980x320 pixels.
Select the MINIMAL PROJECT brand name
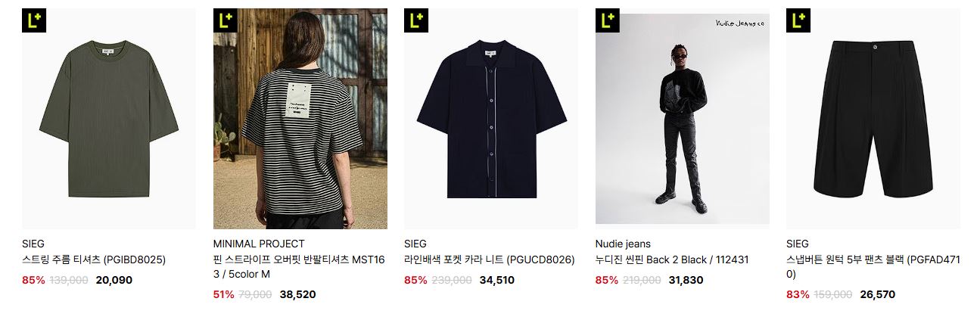click(259, 244)
